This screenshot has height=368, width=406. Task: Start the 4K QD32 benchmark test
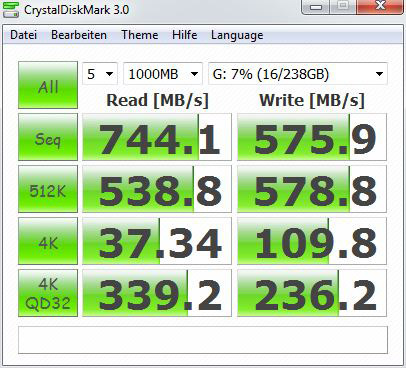tap(48, 293)
